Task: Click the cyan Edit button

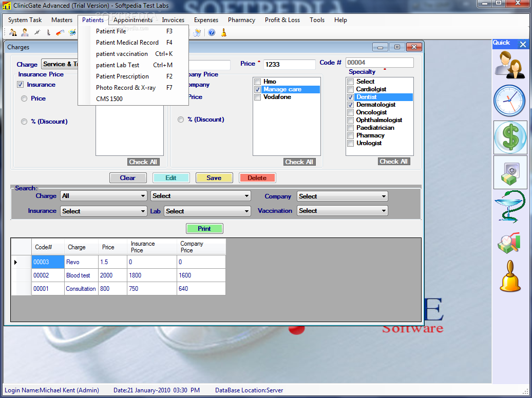Action: (171, 178)
